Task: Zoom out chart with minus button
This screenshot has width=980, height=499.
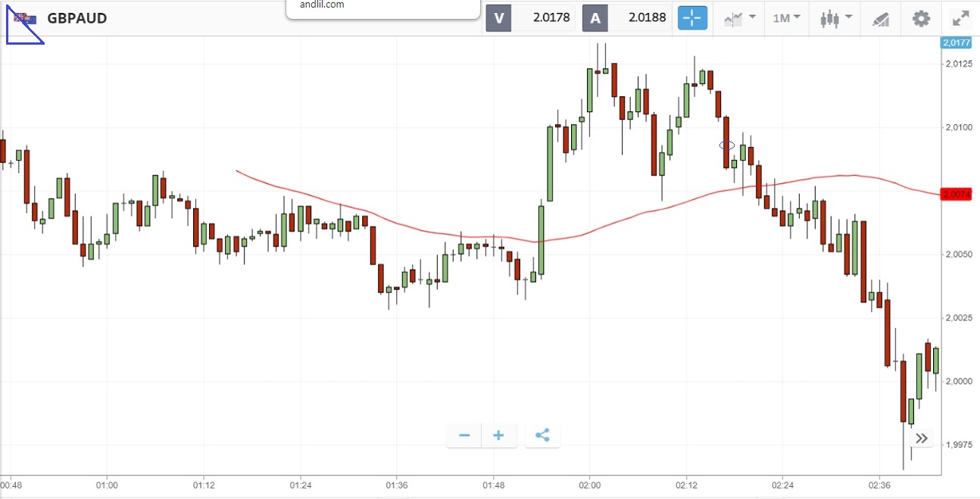Action: coord(464,435)
